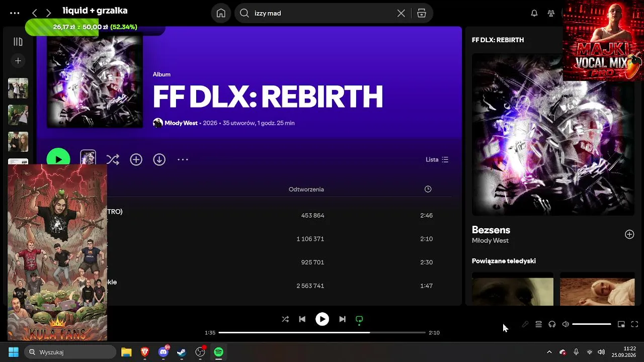Expand the hidden system tray icons chevron
644x362 pixels.
point(549,352)
